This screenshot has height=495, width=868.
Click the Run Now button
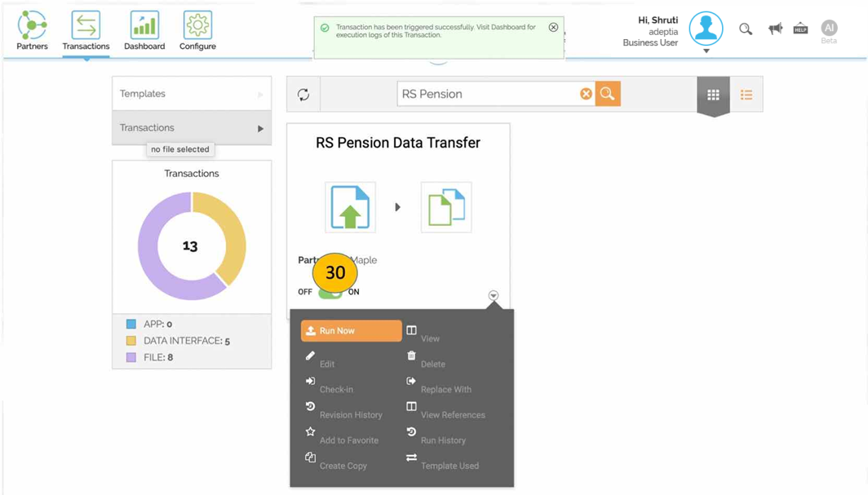click(x=351, y=331)
